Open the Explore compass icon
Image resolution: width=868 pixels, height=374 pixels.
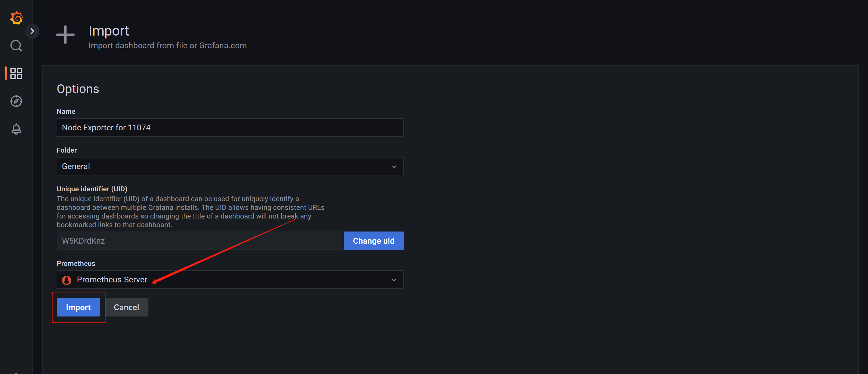click(x=16, y=101)
